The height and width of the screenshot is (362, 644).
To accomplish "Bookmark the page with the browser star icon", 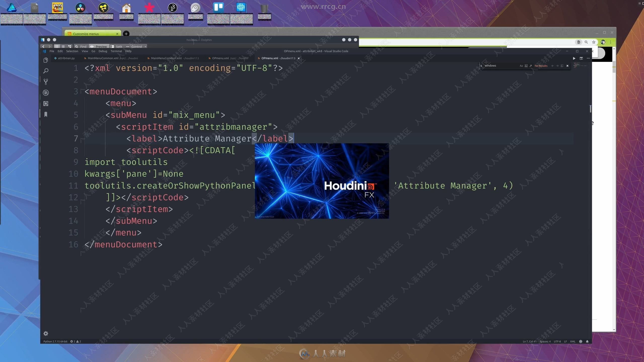I will tap(594, 42).
